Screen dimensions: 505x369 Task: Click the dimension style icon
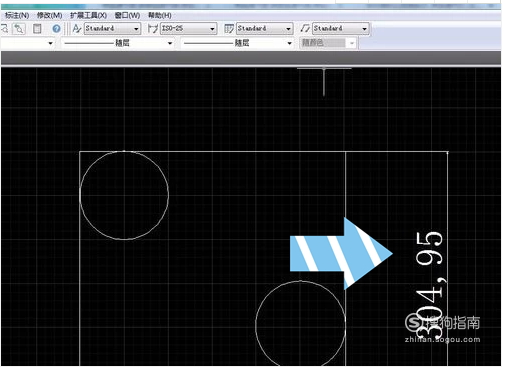153,29
